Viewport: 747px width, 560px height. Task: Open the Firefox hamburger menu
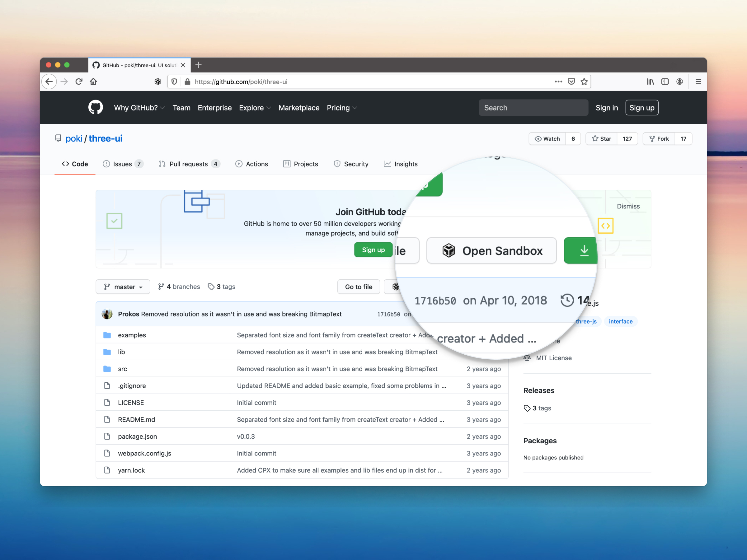click(698, 82)
